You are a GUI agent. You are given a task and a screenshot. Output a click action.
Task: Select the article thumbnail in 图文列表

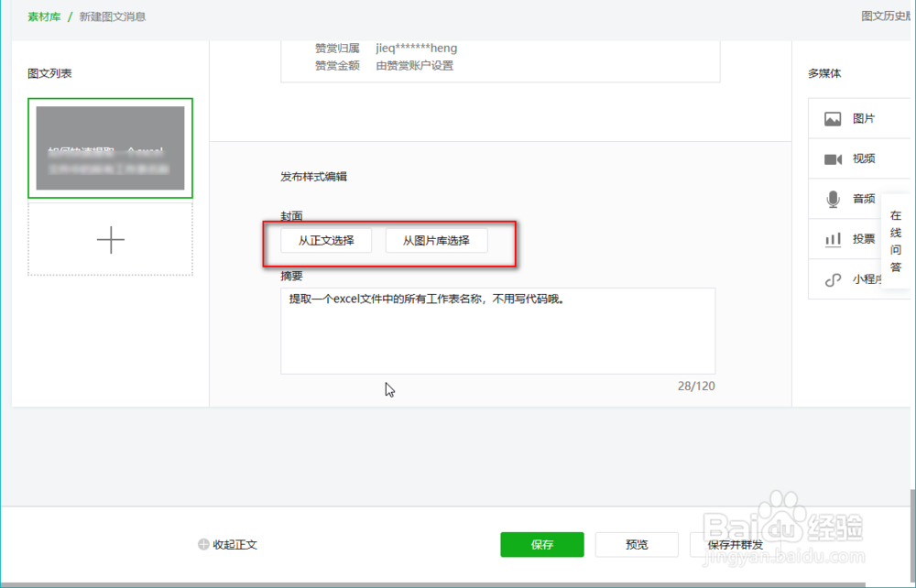coord(110,148)
